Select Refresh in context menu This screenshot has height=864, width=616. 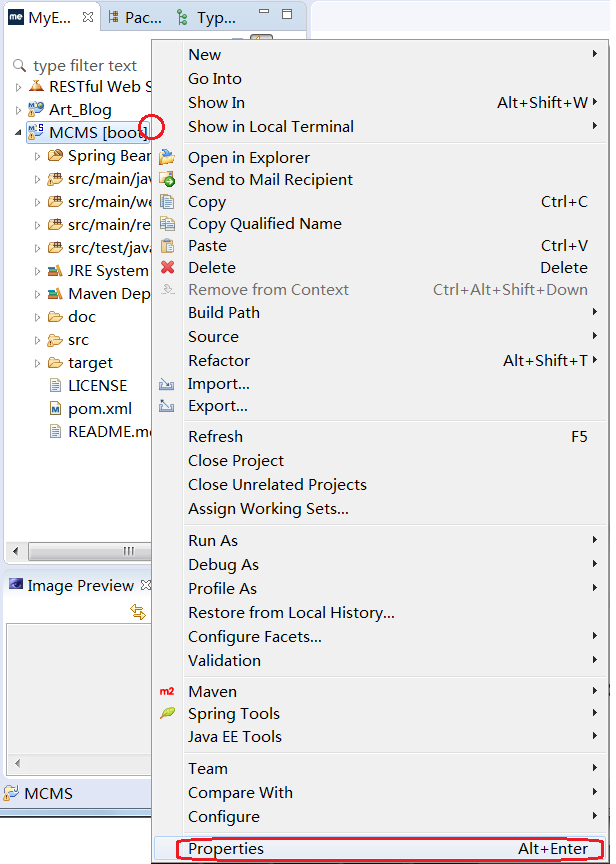click(380, 436)
